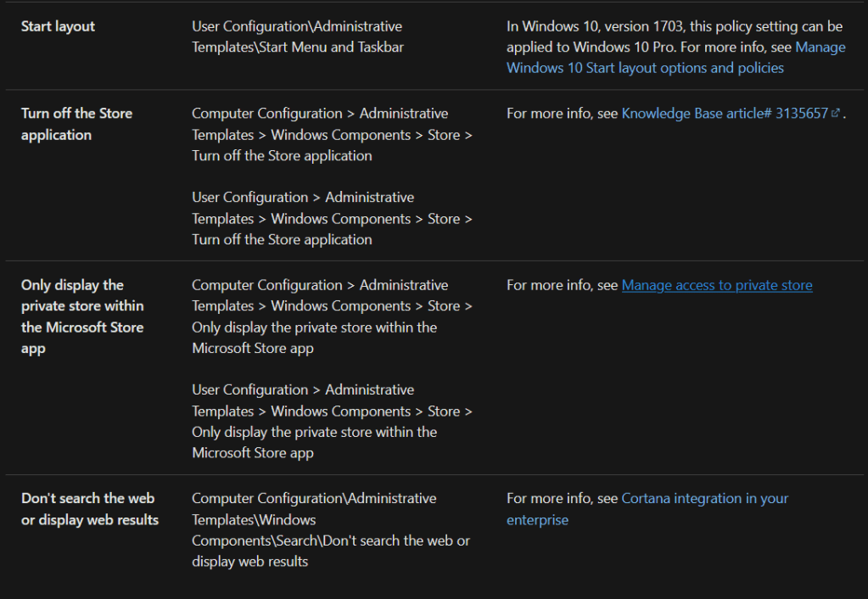868x599 pixels.
Task: Click "For more info, see" before Knowledge Base link
Action: pyautogui.click(x=562, y=114)
